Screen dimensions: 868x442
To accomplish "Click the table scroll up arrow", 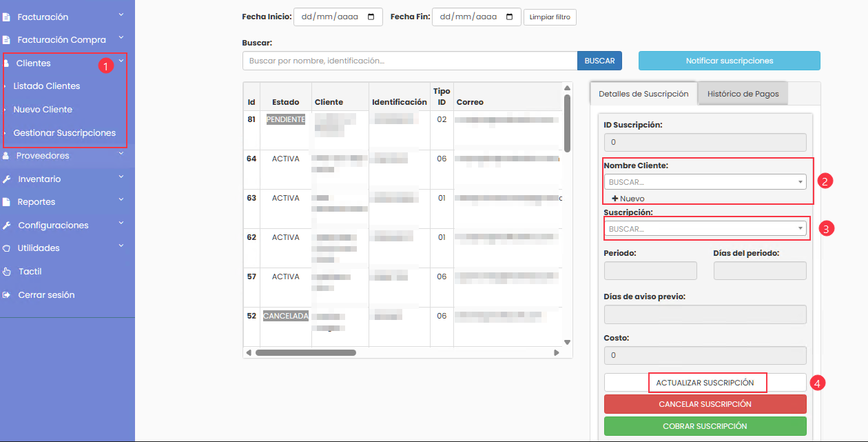I will point(568,88).
